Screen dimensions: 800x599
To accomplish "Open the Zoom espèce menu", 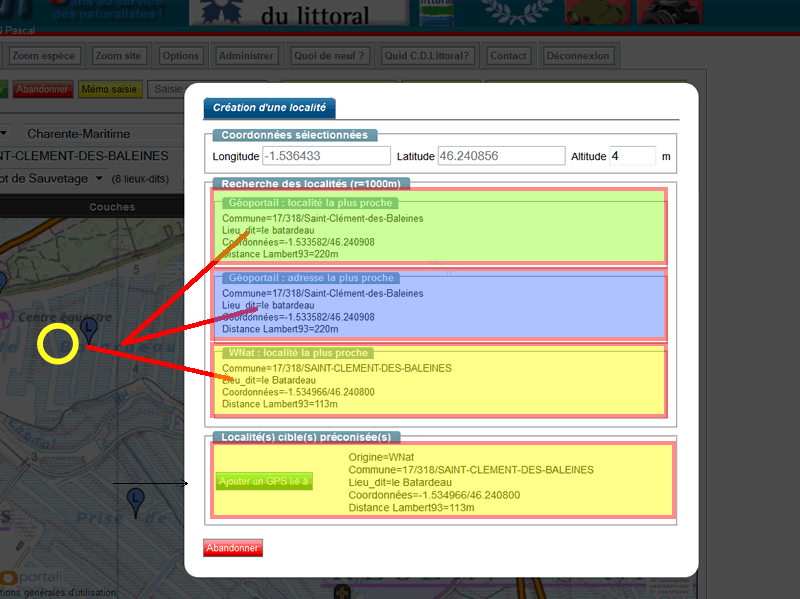I will 44,56.
